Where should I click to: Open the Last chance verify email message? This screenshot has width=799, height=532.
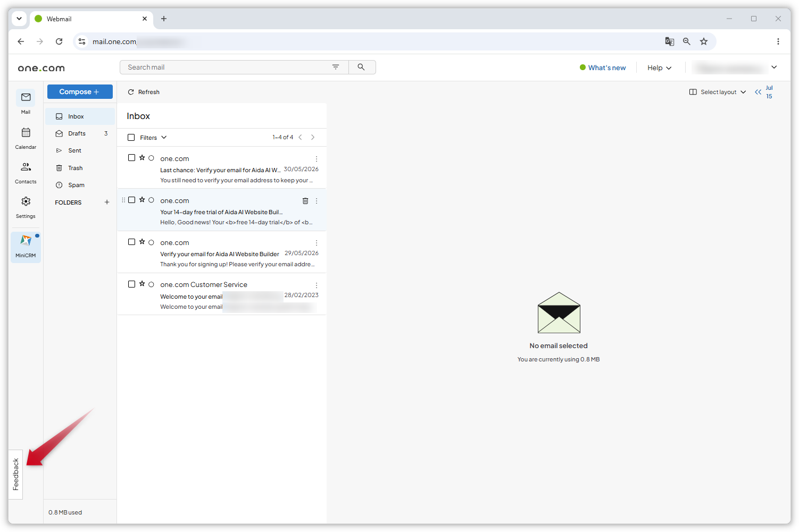point(222,168)
